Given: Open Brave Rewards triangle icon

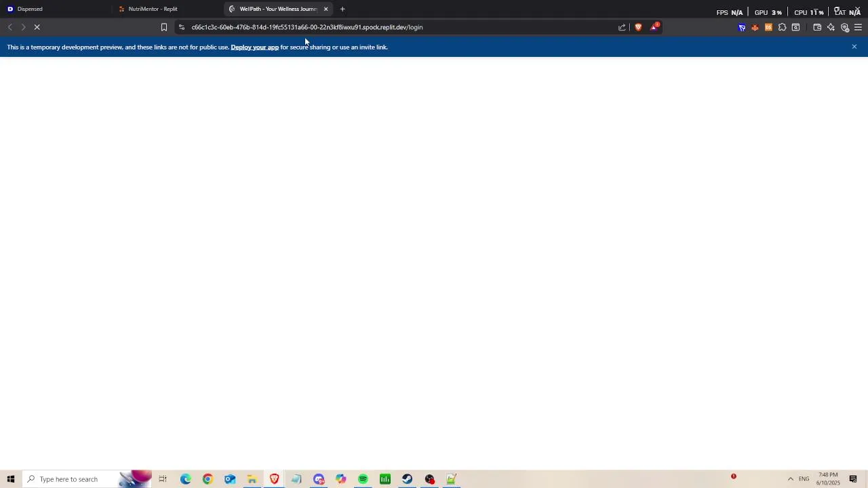Looking at the screenshot, I should click(654, 27).
